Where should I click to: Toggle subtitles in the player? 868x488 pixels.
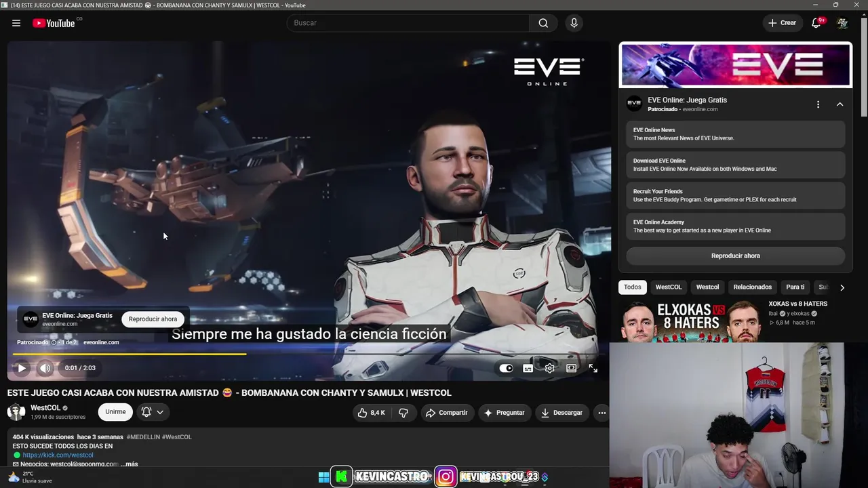(x=528, y=368)
